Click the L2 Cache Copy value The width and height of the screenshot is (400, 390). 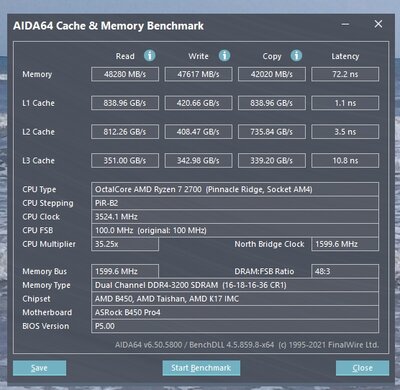click(272, 132)
